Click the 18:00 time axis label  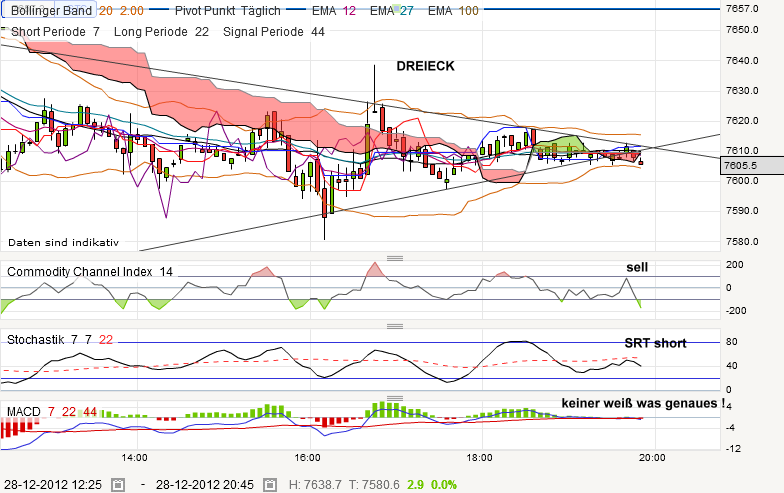480,458
